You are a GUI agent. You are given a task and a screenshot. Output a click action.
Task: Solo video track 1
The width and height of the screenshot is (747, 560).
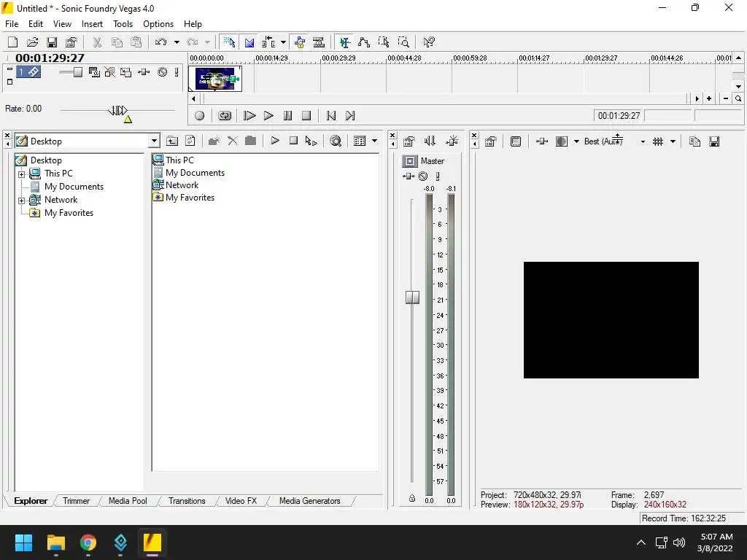point(177,72)
